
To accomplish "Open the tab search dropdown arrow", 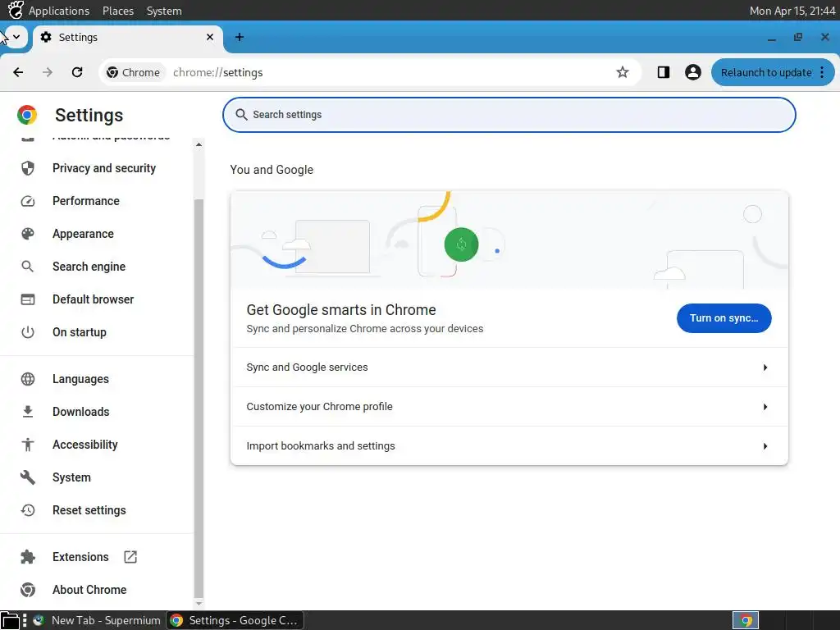I will [16, 37].
